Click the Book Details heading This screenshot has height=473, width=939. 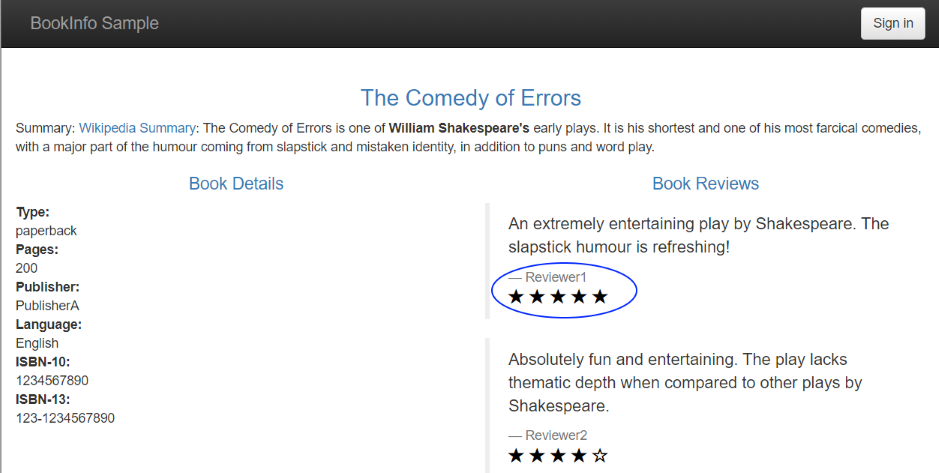[x=236, y=183]
